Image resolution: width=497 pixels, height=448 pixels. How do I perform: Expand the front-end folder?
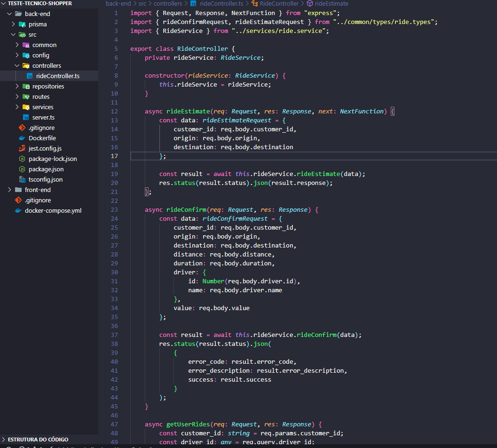click(x=10, y=190)
